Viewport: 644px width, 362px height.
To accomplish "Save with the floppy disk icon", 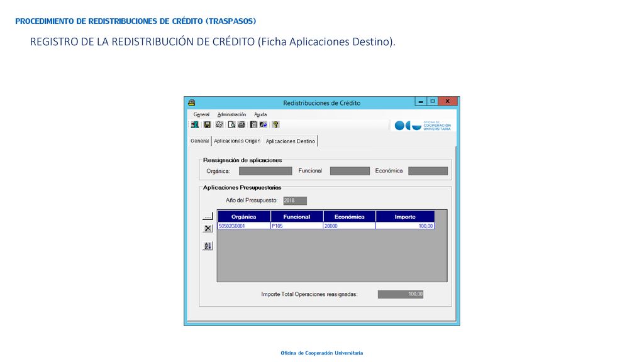I will [x=208, y=124].
